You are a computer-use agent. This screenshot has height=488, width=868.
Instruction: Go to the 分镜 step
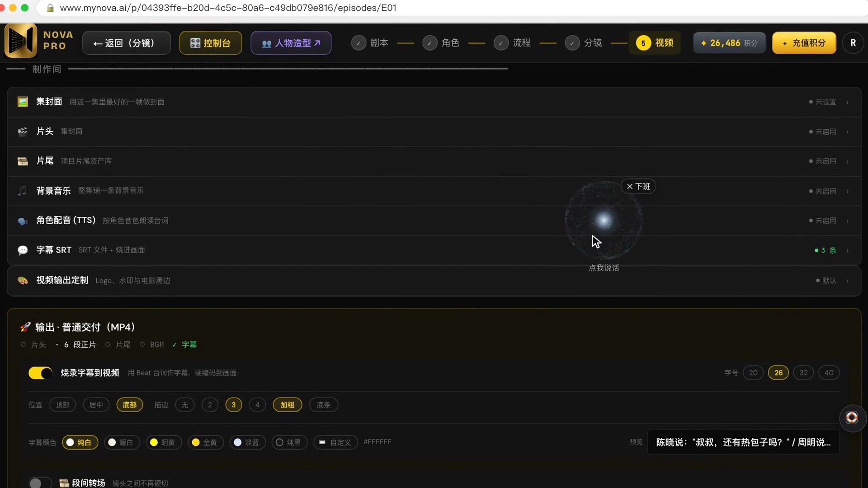tap(583, 43)
